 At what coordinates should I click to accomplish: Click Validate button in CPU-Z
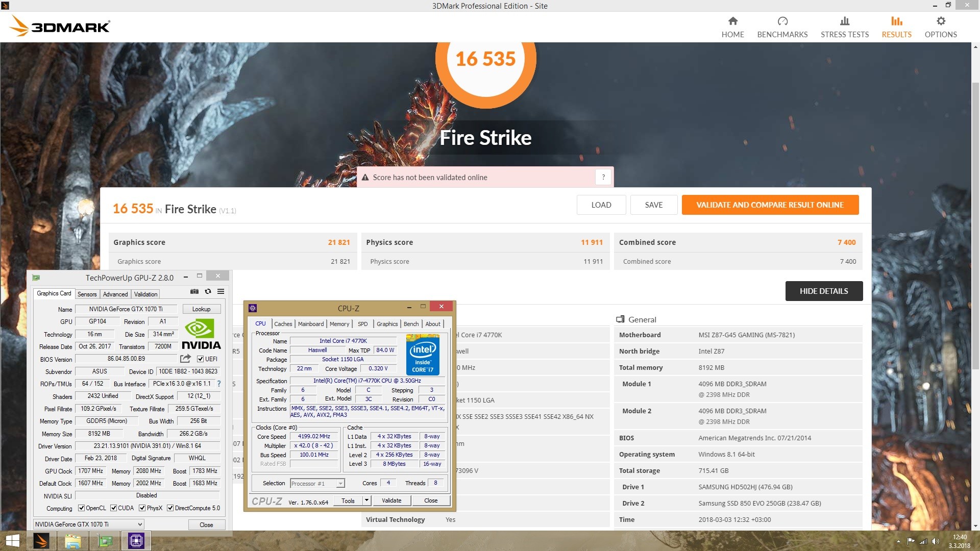(391, 500)
